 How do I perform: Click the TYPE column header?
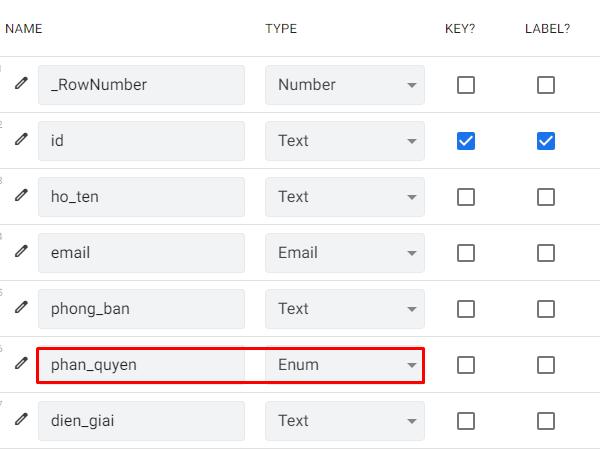[x=281, y=29]
